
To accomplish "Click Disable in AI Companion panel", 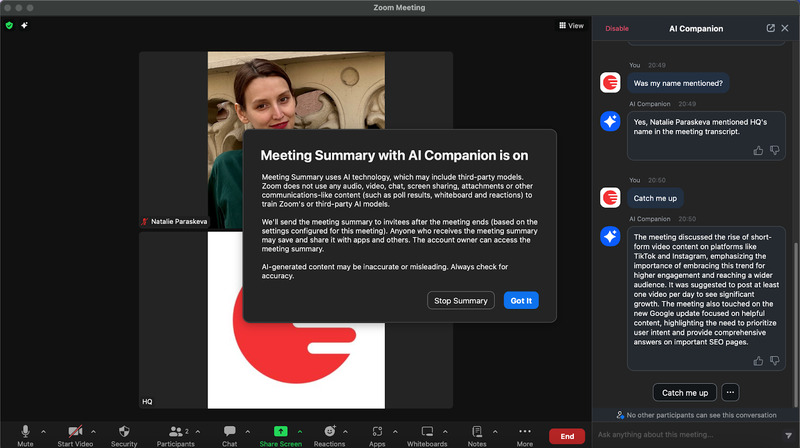I will [617, 29].
